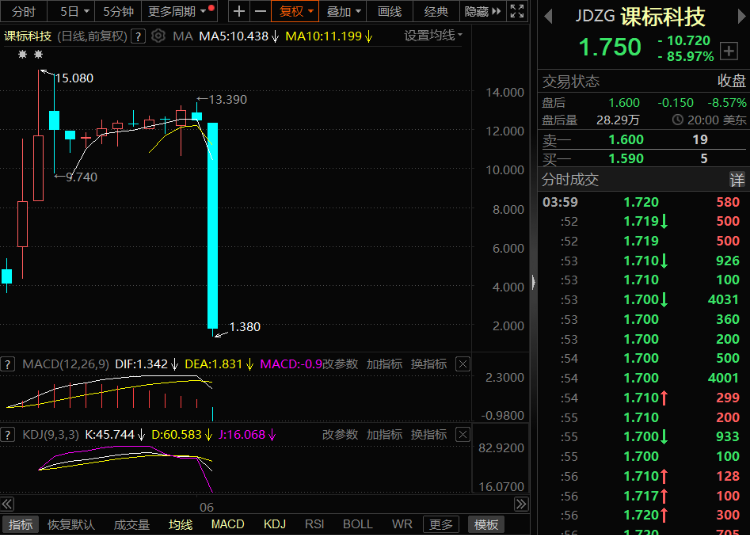The image size is (750, 535).
Task: Click 换指标 in KDJ panel
Action: [429, 435]
